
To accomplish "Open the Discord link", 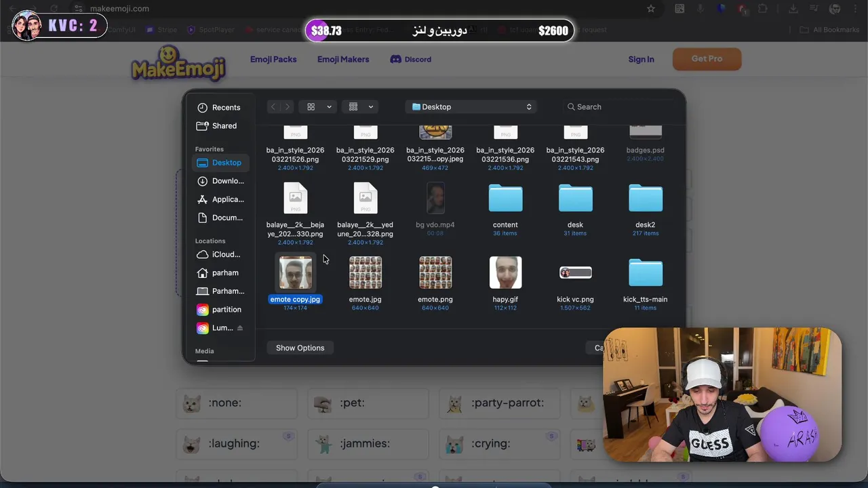I will point(411,59).
